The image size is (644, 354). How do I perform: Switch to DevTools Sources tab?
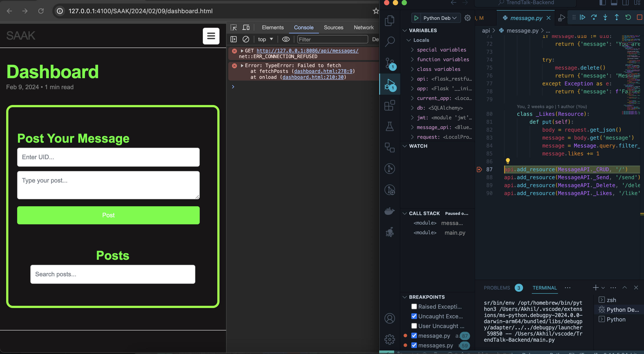[x=333, y=27]
